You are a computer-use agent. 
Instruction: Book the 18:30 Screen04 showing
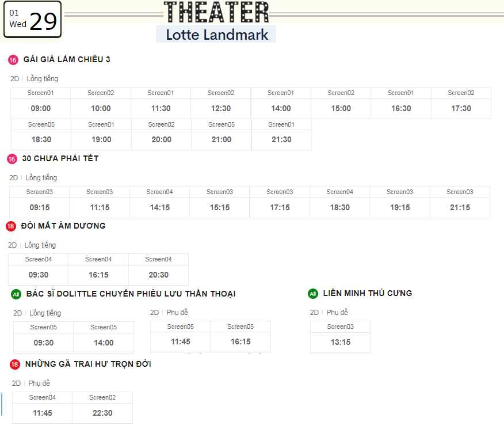pyautogui.click(x=340, y=202)
